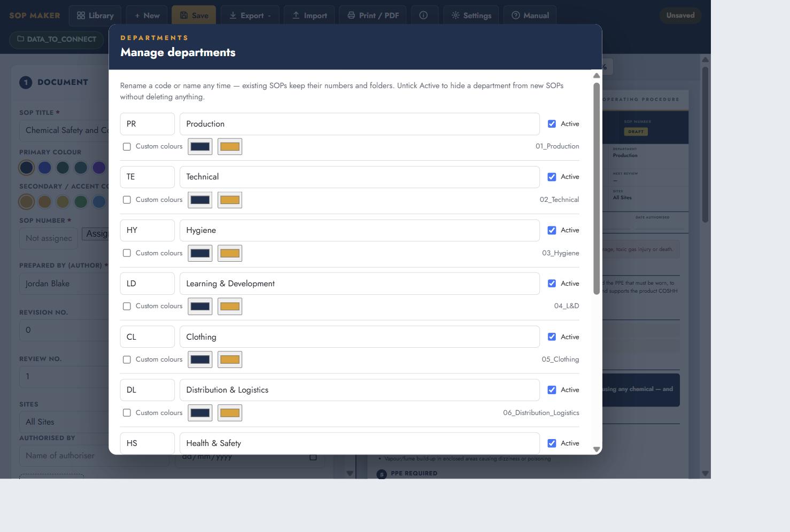The height and width of the screenshot is (532, 790).
Task: Edit the CL department code field
Action: point(148,337)
